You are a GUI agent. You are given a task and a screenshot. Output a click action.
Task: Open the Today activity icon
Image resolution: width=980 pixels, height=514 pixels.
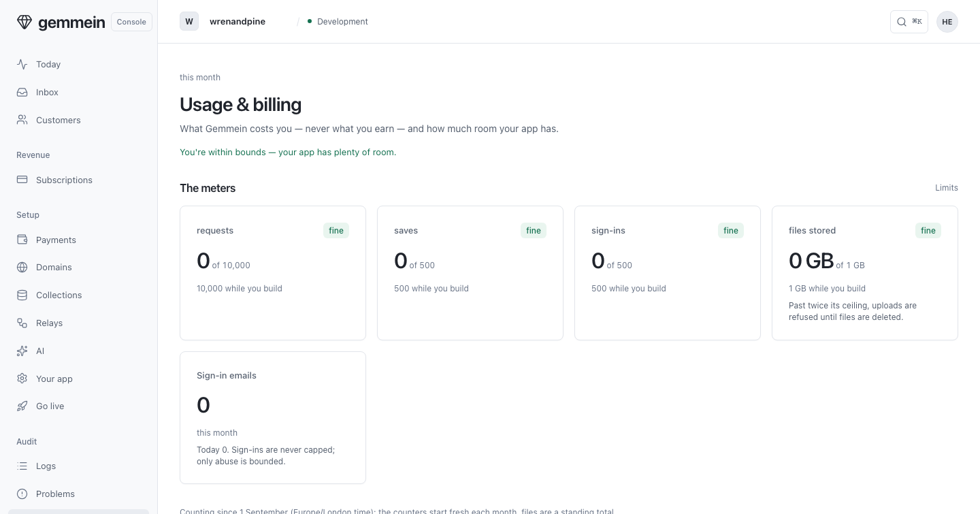(22, 64)
